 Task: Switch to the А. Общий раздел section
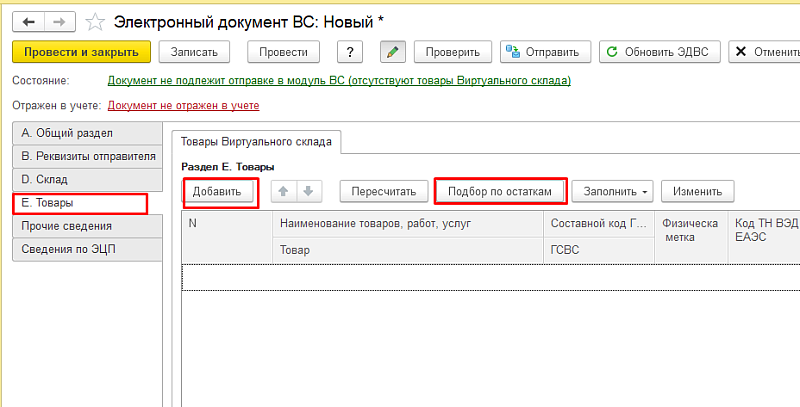pos(85,133)
